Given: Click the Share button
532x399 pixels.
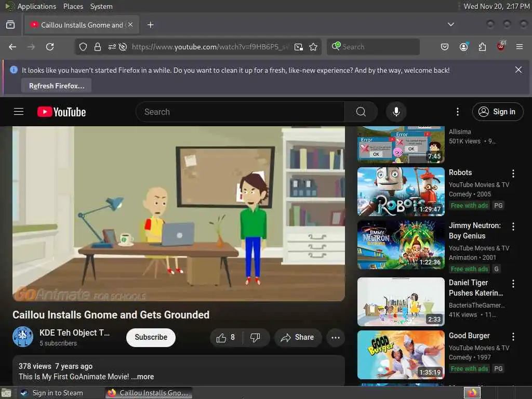Looking at the screenshot, I should point(298,338).
